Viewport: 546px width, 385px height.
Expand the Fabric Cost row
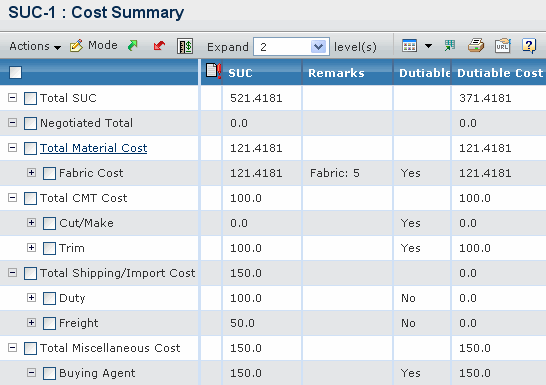[x=31, y=172]
